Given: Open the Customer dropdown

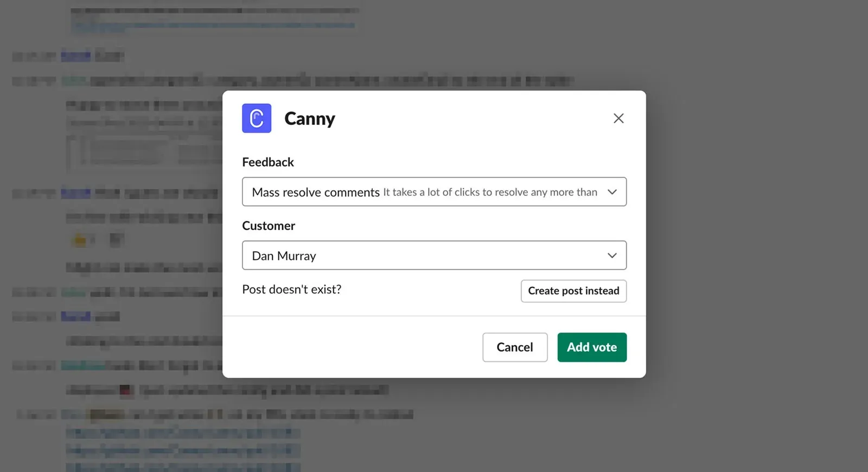Looking at the screenshot, I should 434,255.
